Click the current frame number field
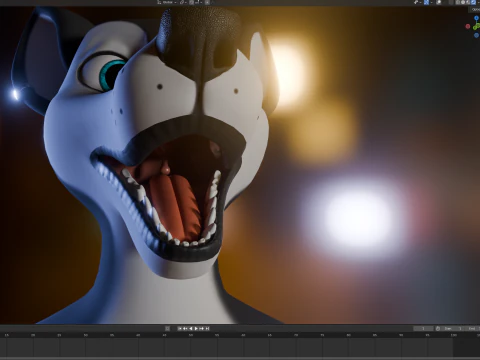This screenshot has height=360, width=480. pyautogui.click(x=423, y=328)
